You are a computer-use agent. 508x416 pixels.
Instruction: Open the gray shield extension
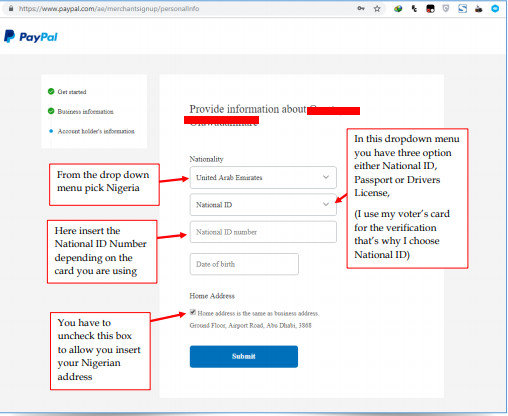click(446, 9)
